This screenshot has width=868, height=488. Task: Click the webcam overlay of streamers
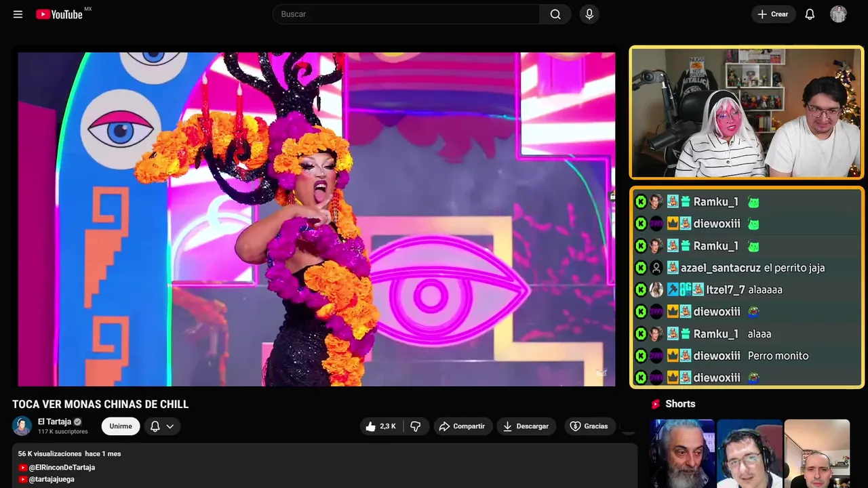click(747, 113)
